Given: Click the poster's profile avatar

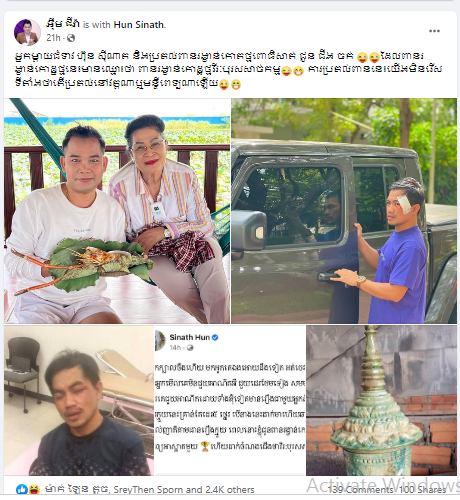Looking at the screenshot, I should click(27, 32).
